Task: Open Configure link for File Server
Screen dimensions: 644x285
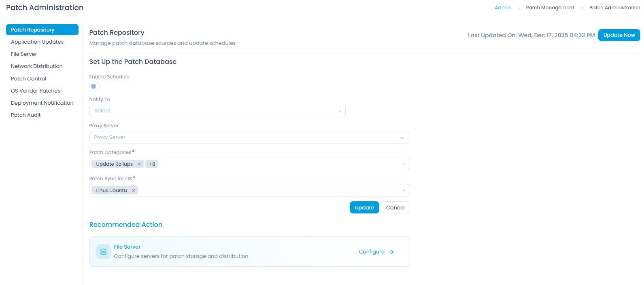Action: pos(371,251)
